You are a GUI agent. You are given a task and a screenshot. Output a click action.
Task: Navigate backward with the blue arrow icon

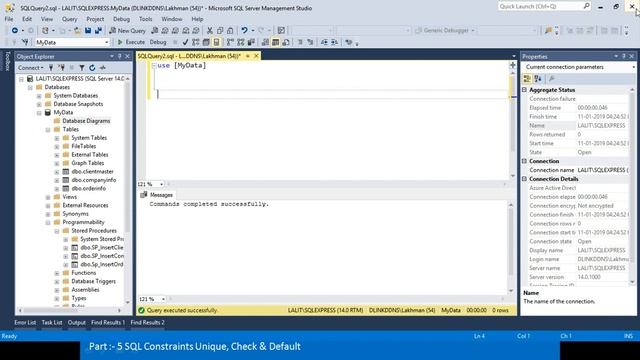15,31
